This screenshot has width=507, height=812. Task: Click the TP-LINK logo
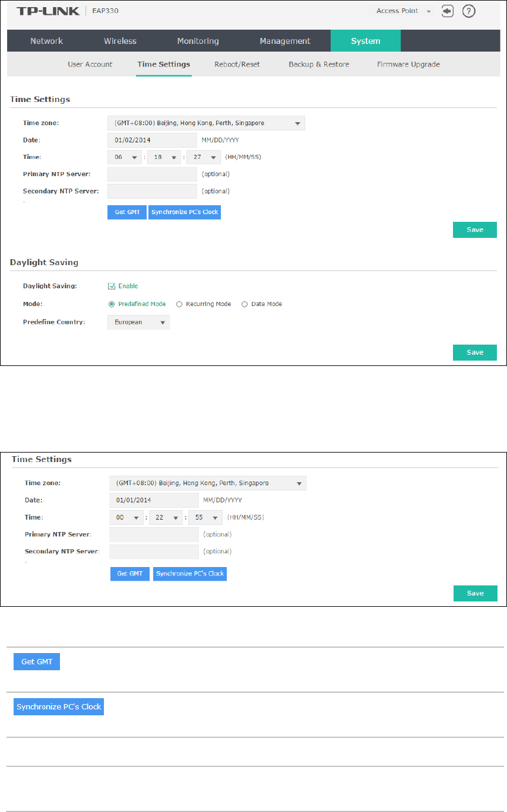[x=45, y=11]
